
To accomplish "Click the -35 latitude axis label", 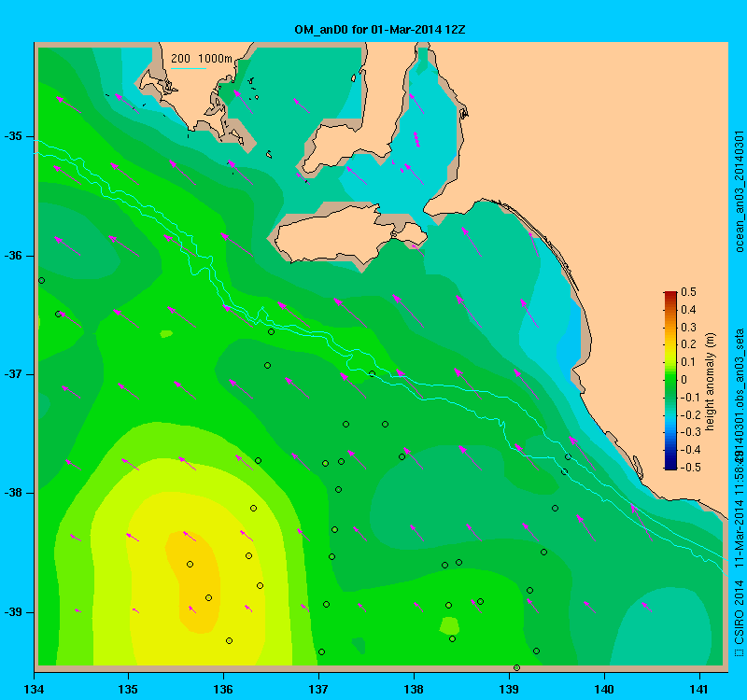I will click(x=13, y=136).
